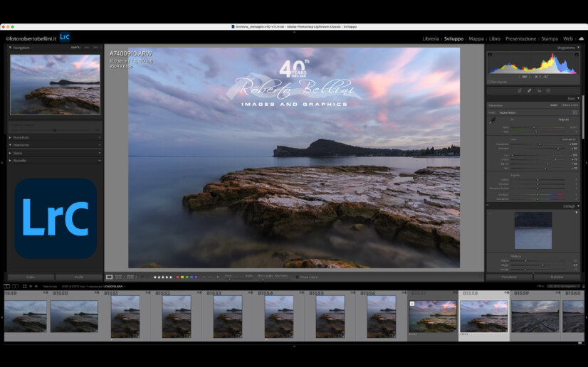Open the Sviluppo module
The image size is (588, 367).
tap(453, 38)
